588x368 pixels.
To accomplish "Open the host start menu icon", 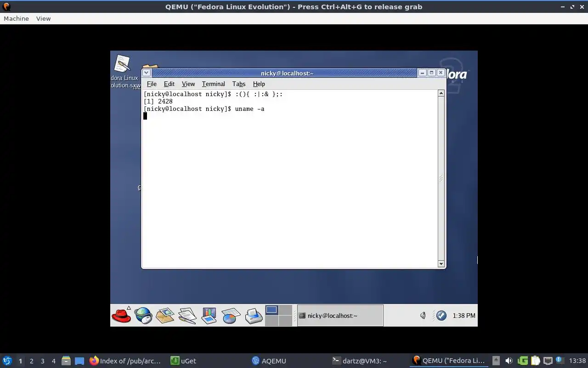I will tap(7, 361).
